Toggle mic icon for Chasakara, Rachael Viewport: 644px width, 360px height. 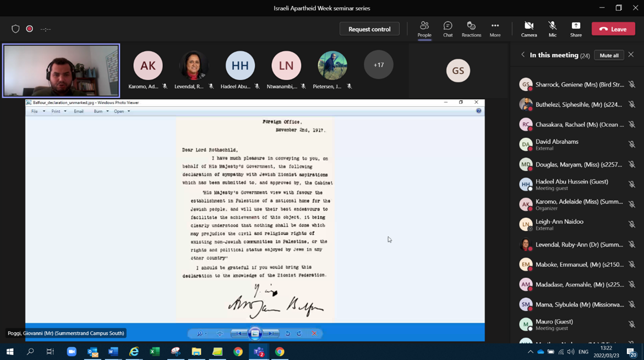point(632,124)
